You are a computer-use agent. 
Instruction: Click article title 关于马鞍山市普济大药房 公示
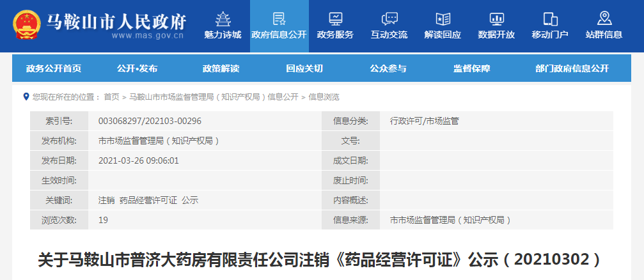(x=319, y=260)
